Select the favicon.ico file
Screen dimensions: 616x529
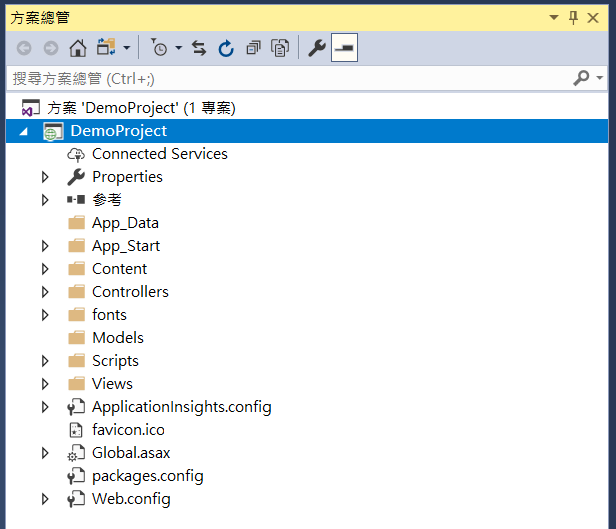coord(128,430)
